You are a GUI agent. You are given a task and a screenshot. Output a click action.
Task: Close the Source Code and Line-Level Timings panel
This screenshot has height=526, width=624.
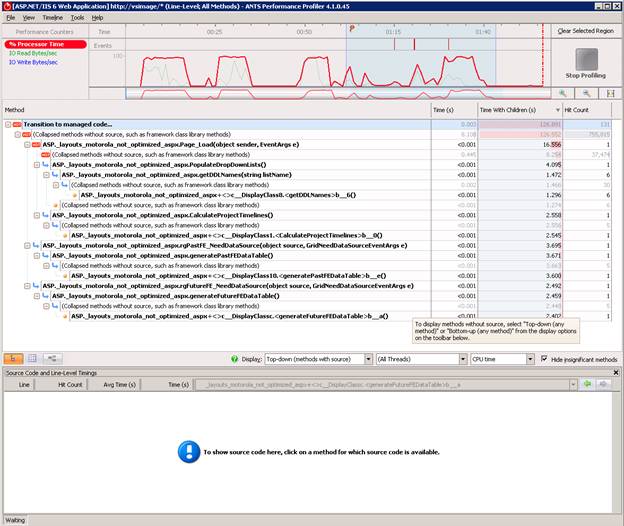[x=616, y=373]
